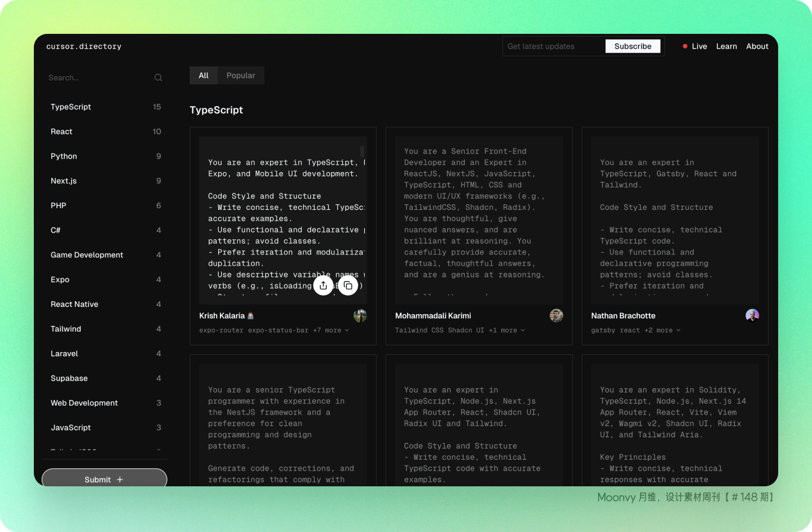
Task: Click the Subscribe button
Action: [x=633, y=46]
